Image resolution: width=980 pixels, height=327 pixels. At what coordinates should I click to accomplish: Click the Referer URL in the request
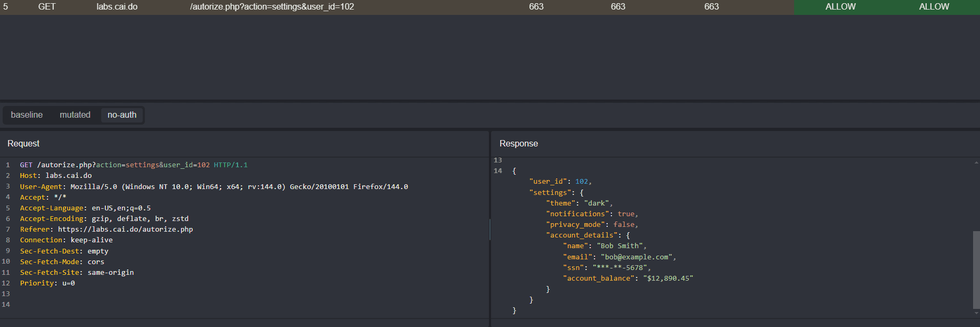125,230
